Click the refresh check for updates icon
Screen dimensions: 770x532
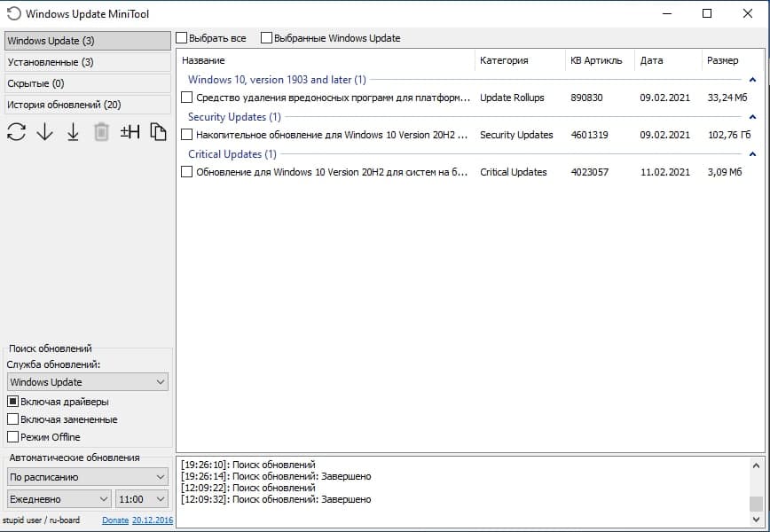tap(17, 132)
